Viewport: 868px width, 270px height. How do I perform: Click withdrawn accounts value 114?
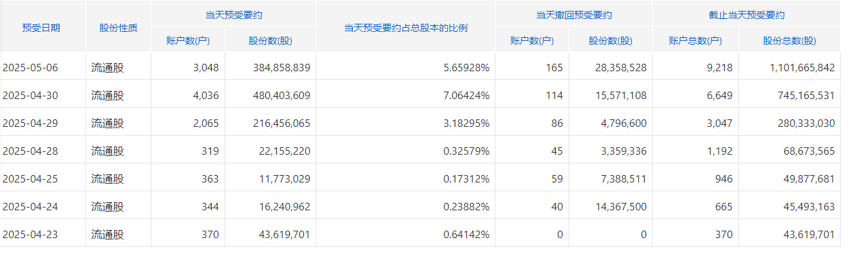(x=554, y=95)
